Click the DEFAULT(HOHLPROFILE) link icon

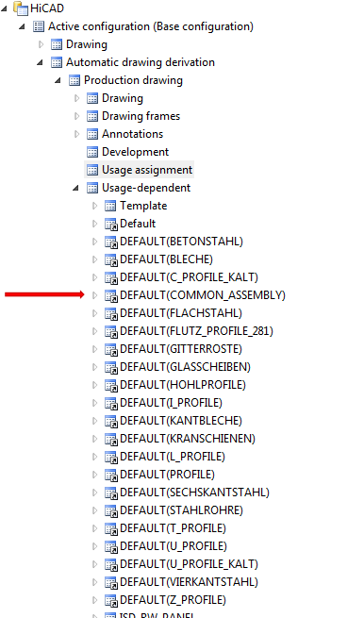[x=111, y=386]
